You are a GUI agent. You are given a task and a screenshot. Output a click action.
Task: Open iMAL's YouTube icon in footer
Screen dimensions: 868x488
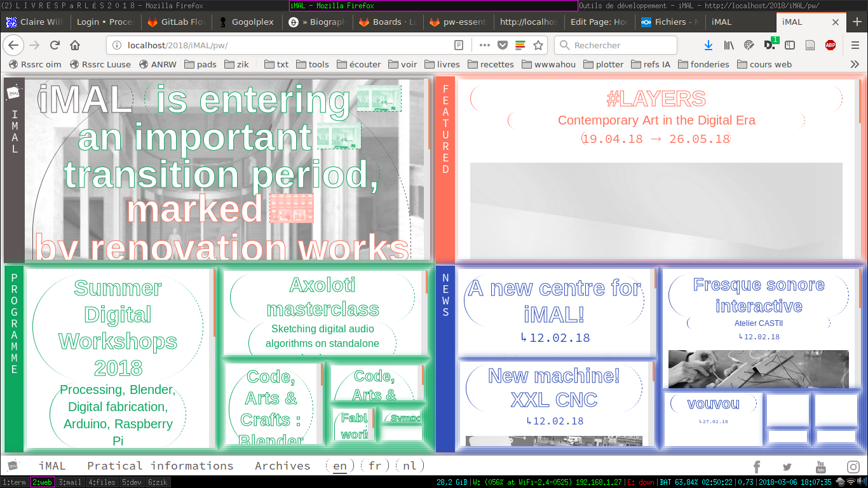click(x=820, y=467)
